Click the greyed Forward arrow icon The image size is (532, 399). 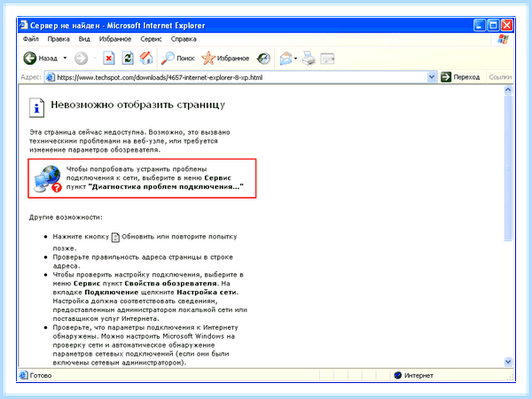coord(81,58)
